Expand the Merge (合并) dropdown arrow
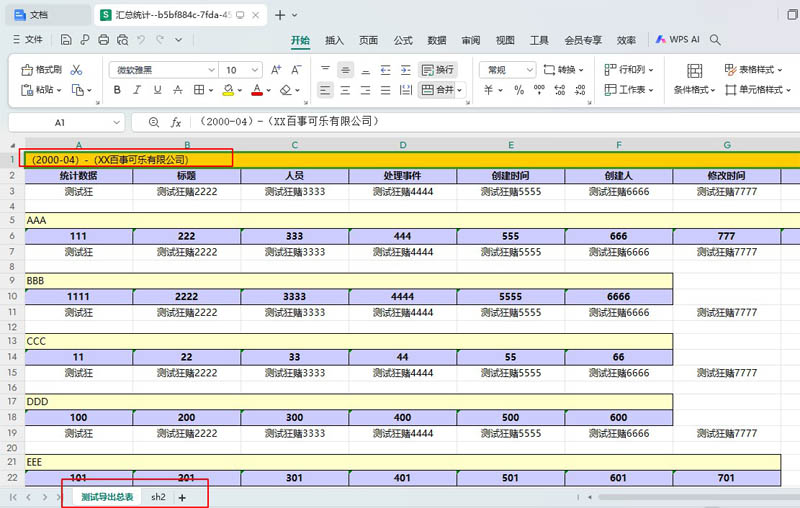Image resolution: width=800 pixels, height=508 pixels. pyautogui.click(x=460, y=90)
